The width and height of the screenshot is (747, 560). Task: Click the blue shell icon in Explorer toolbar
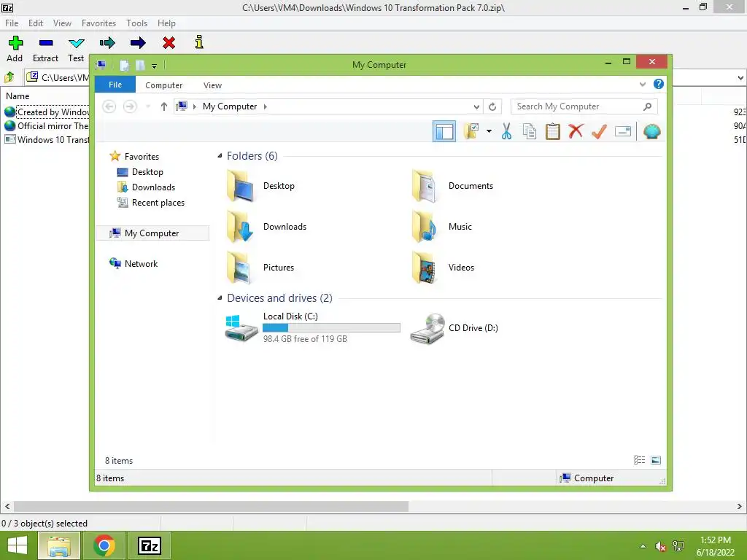click(x=651, y=131)
